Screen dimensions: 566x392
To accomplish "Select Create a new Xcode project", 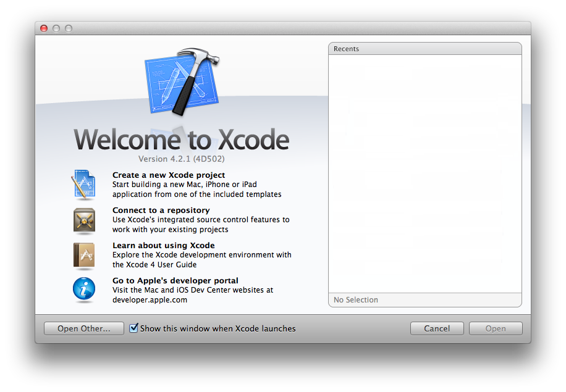I will [x=169, y=175].
